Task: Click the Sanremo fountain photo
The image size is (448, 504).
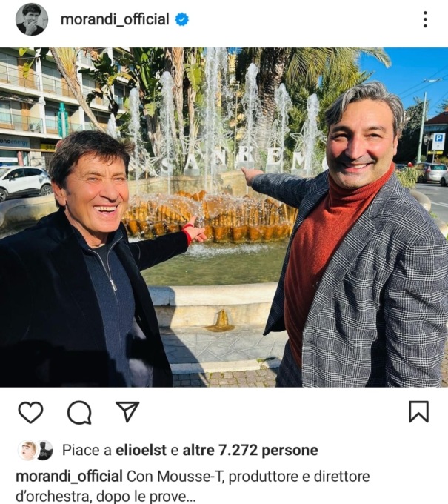Action: pyautogui.click(x=224, y=217)
